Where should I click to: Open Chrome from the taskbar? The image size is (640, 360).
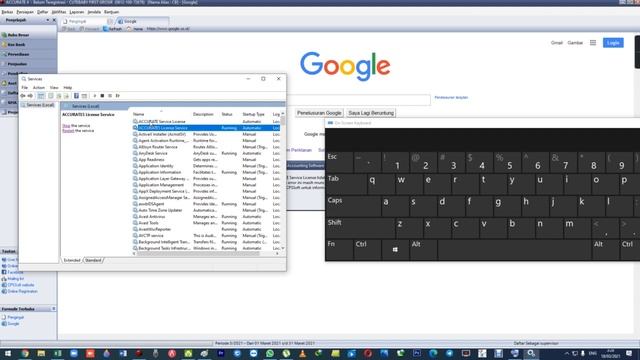click(25, 353)
